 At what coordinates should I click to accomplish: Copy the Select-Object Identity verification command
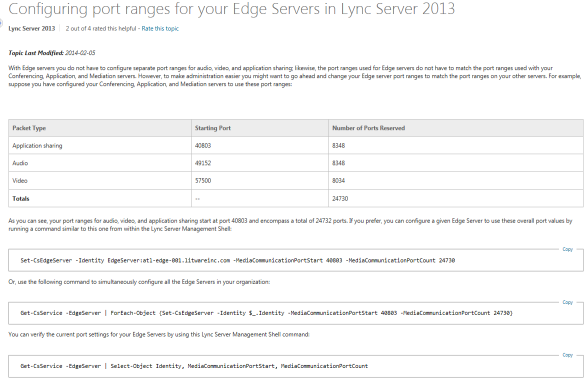[x=568, y=355]
